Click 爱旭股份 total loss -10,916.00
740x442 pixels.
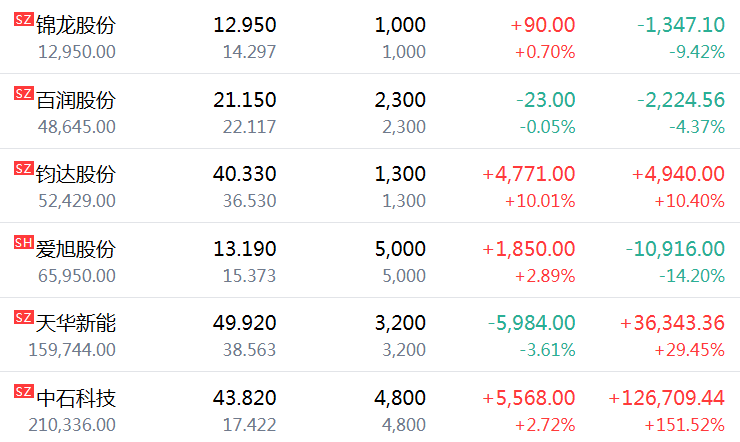pos(675,249)
